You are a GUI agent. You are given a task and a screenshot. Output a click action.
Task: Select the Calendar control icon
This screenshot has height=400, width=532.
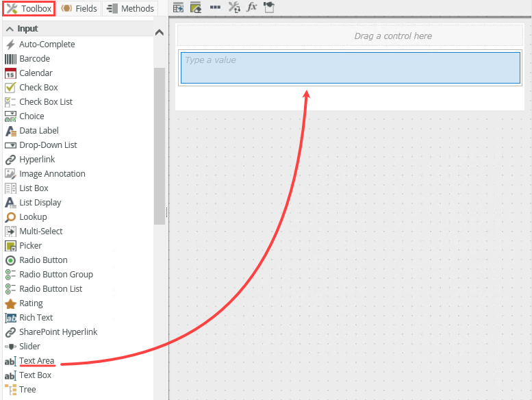pyautogui.click(x=10, y=73)
